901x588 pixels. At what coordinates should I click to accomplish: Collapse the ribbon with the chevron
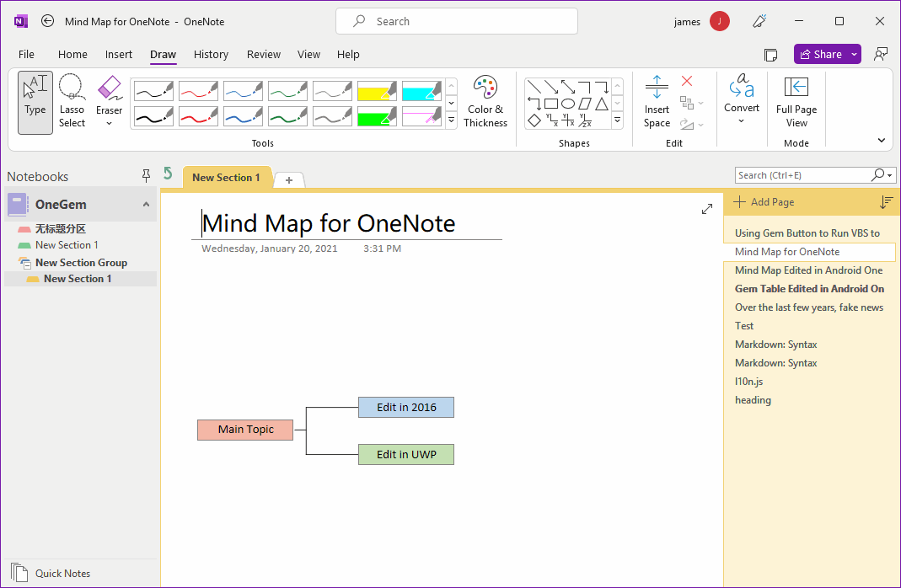pyautogui.click(x=882, y=141)
